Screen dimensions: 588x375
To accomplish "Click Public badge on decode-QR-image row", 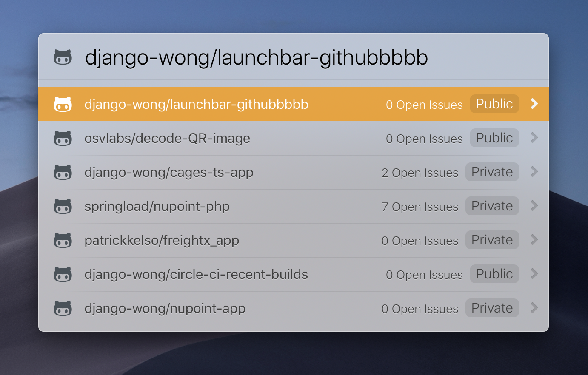I will 494,138.
